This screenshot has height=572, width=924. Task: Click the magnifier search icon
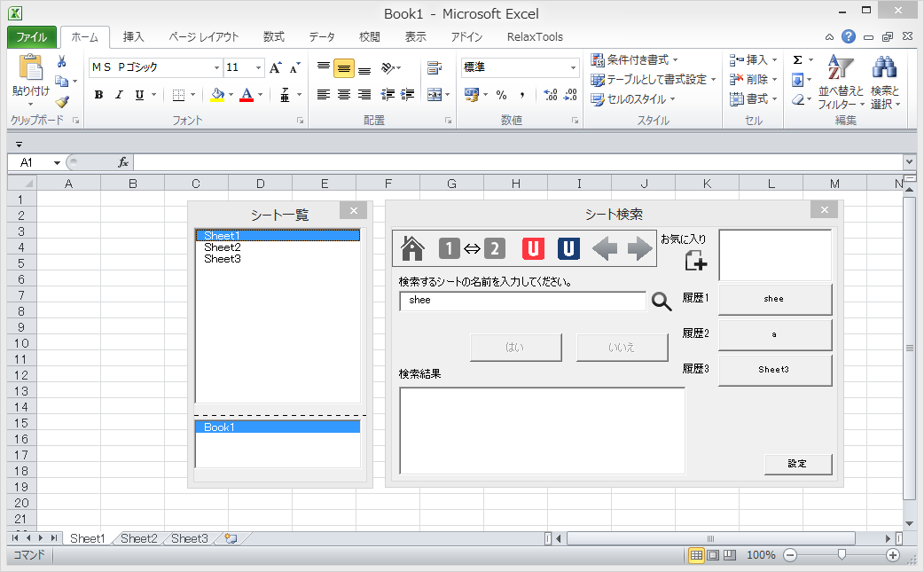(x=661, y=302)
